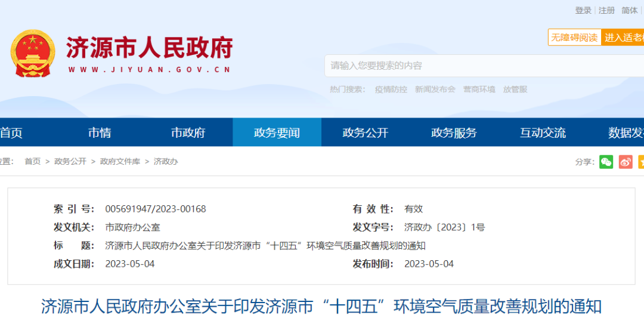Open the 市政府 navigation menu

(x=188, y=132)
